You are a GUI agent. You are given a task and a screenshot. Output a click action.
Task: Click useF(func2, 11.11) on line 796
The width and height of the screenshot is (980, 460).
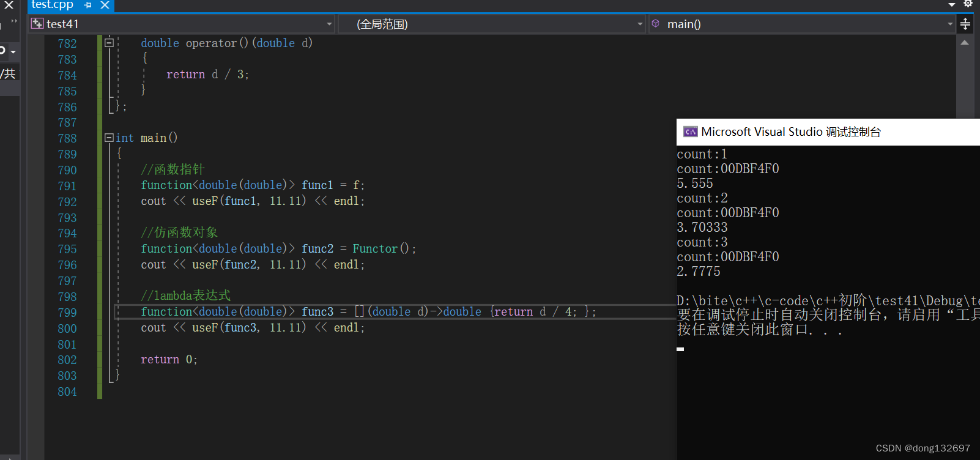(249, 264)
